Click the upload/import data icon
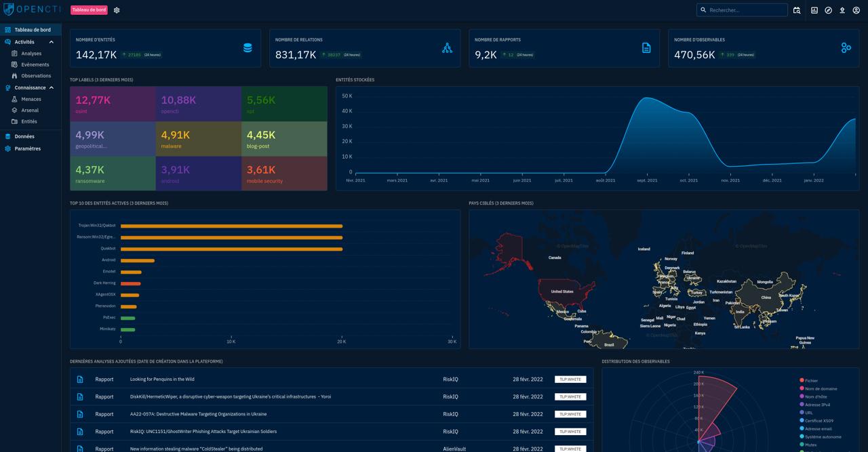The height and width of the screenshot is (452, 868). (844, 10)
